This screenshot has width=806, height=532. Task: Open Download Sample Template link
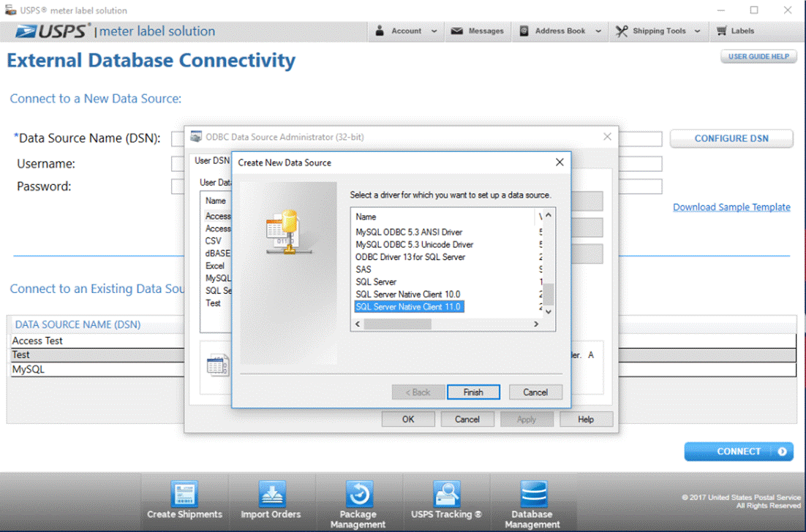coord(731,207)
